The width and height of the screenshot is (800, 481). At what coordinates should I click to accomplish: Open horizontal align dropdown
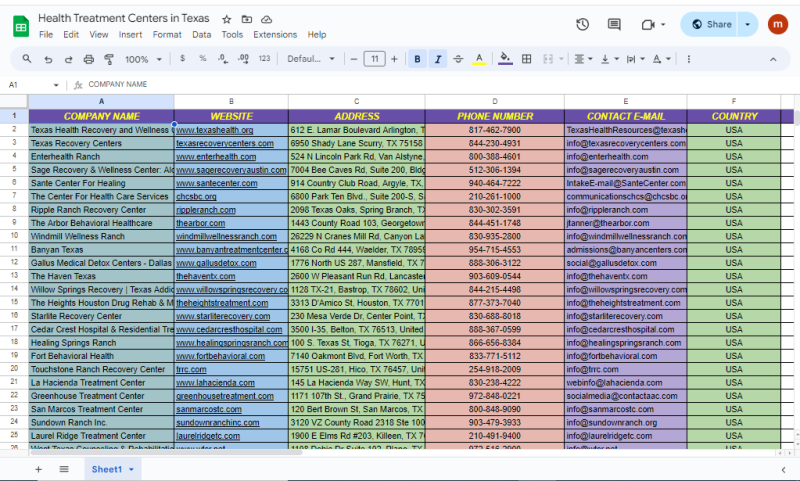click(x=583, y=59)
